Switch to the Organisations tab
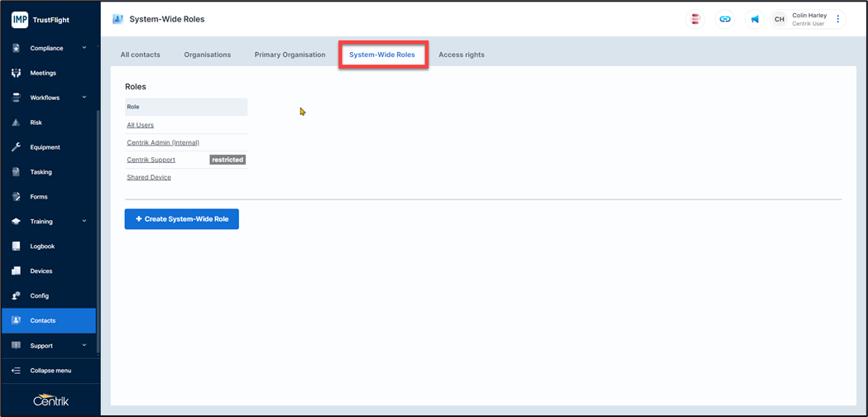The height and width of the screenshot is (417, 868). coord(208,55)
